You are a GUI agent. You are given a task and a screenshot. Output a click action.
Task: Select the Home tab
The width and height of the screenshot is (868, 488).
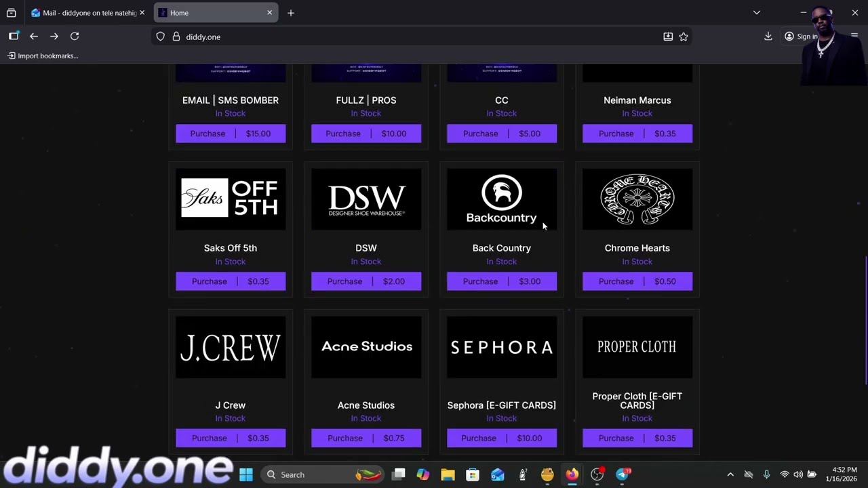coord(216,13)
